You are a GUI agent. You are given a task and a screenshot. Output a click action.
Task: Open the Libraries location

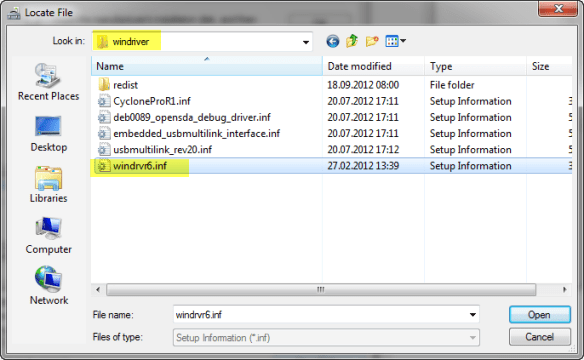(x=48, y=185)
